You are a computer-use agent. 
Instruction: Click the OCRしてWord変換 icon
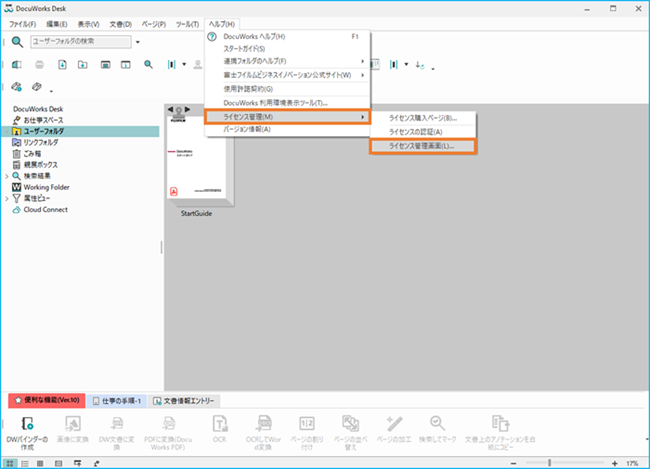click(x=264, y=424)
